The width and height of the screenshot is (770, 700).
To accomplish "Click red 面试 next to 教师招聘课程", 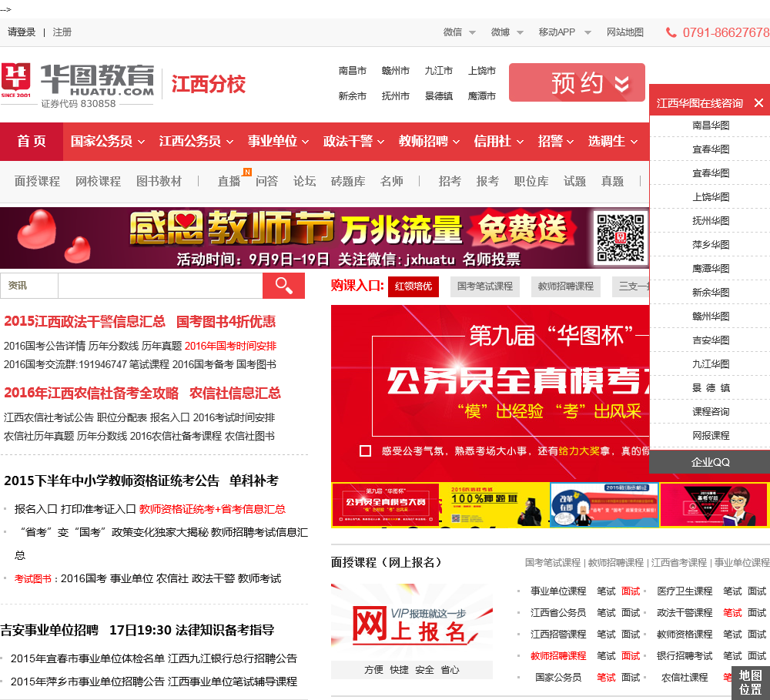I will coord(631,656).
